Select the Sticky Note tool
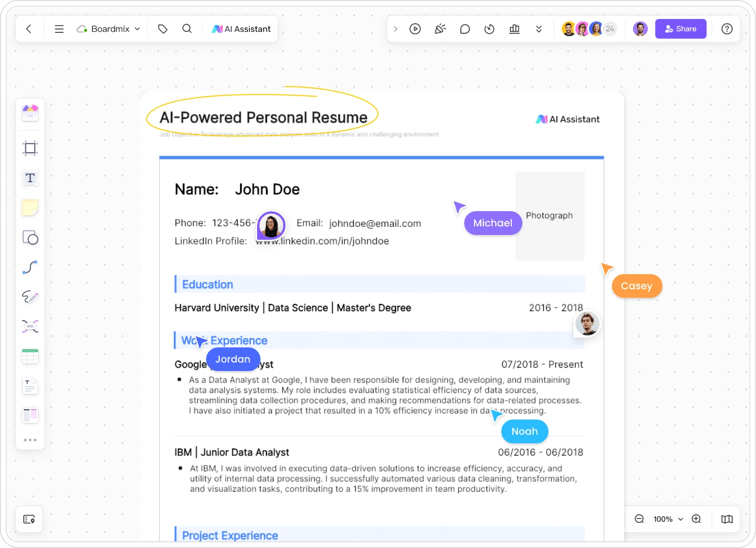The image size is (756, 548). coord(30,208)
